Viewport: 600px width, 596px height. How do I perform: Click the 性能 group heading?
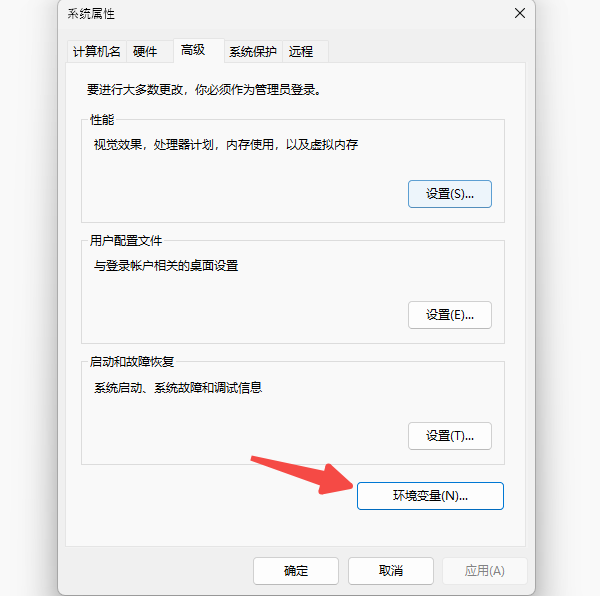coord(102,120)
